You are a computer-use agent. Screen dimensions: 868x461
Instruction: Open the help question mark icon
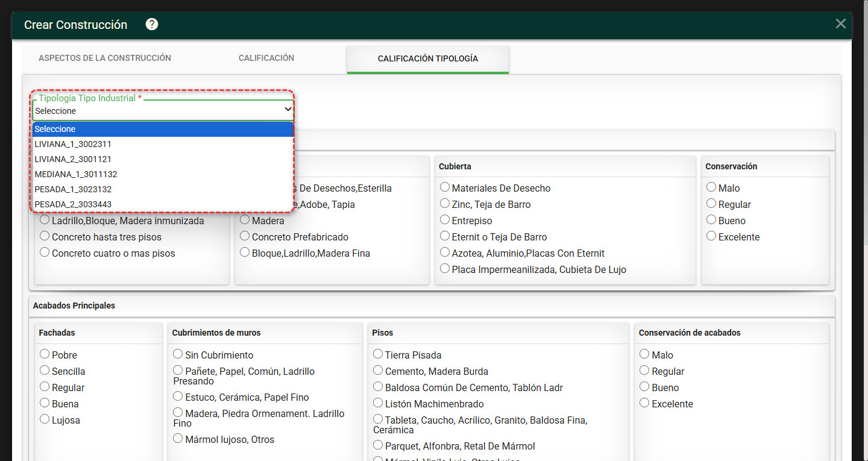(152, 24)
